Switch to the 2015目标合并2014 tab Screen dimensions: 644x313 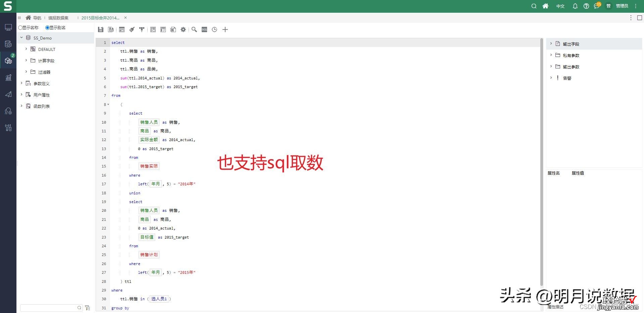pyautogui.click(x=100, y=18)
